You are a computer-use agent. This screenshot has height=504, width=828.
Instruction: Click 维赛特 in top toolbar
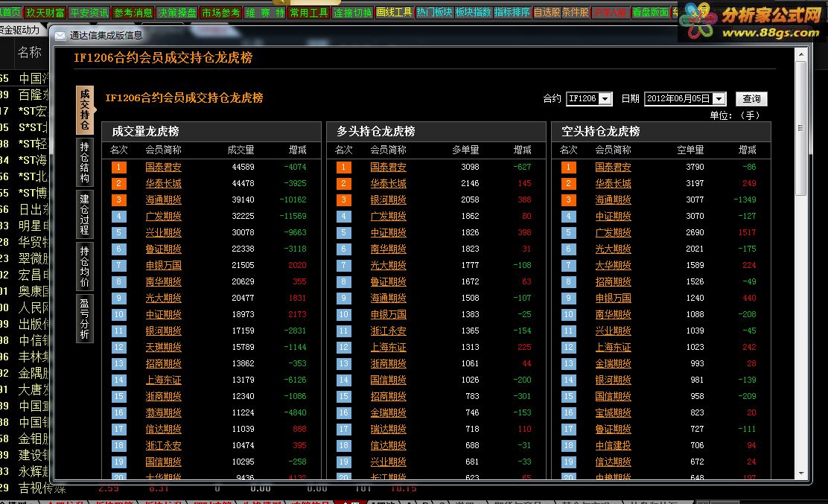coord(264,12)
